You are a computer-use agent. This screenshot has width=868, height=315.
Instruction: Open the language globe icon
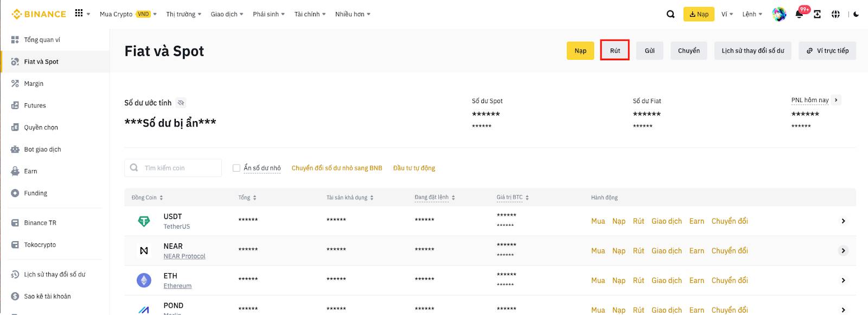pos(835,14)
